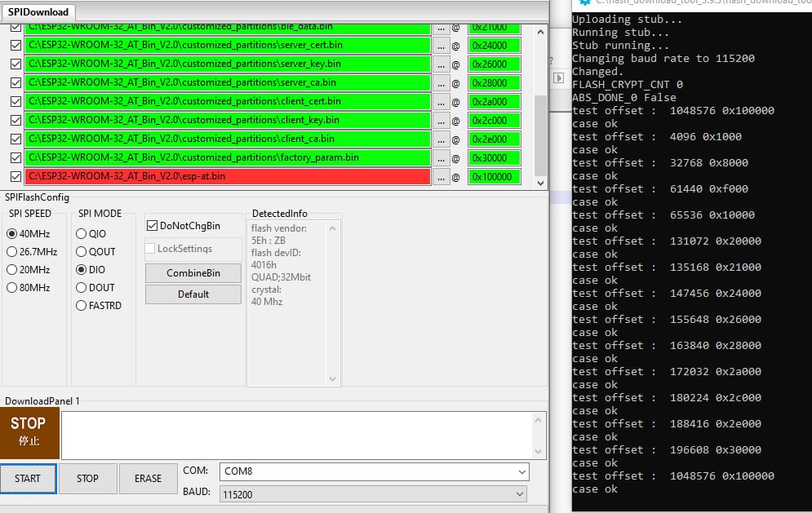
Task: Click the factory_param.bin path field
Action: click(x=228, y=157)
